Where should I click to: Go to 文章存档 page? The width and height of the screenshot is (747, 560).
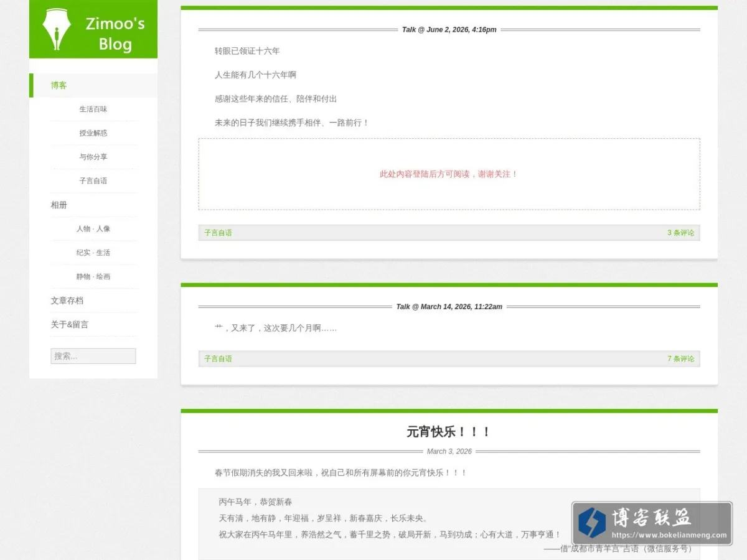pos(67,301)
